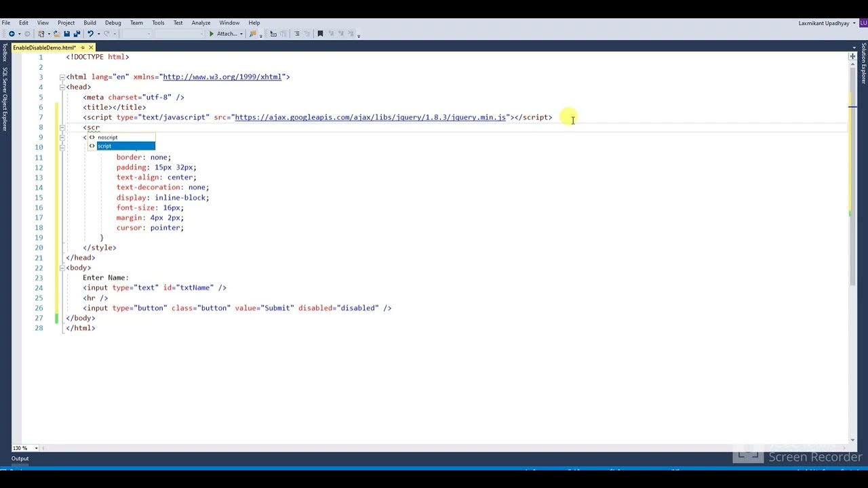Save the current file with floppy icon
868x488 pixels.
tap(67, 34)
